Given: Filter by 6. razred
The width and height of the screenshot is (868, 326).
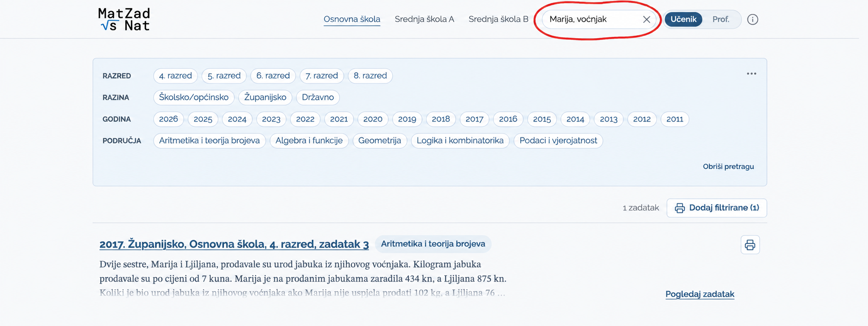Looking at the screenshot, I should (x=273, y=76).
